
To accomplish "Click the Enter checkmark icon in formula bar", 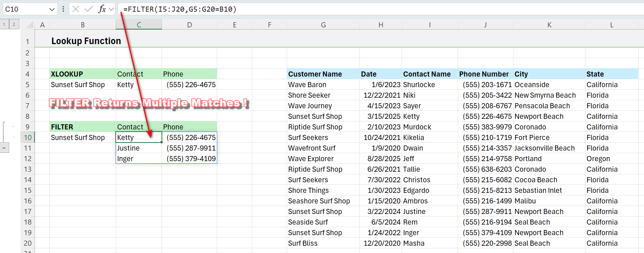I will (x=88, y=9).
